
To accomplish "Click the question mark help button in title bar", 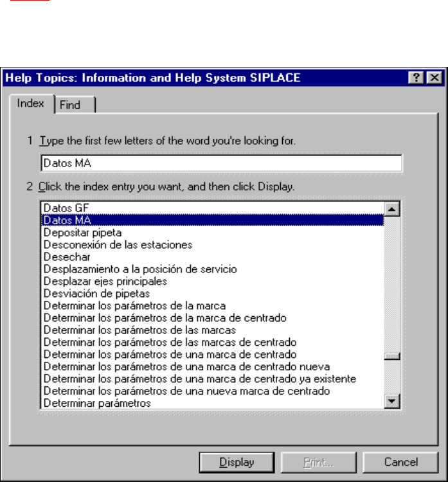I will pyautogui.click(x=416, y=78).
